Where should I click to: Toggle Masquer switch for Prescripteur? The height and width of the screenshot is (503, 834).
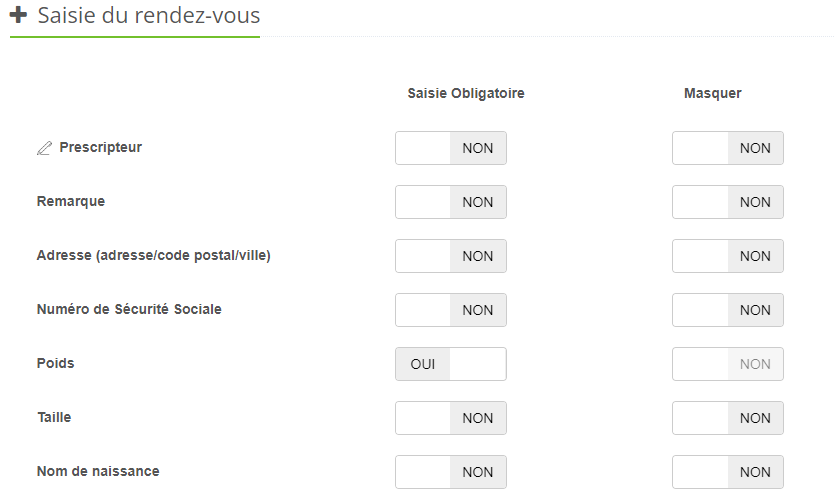click(728, 148)
